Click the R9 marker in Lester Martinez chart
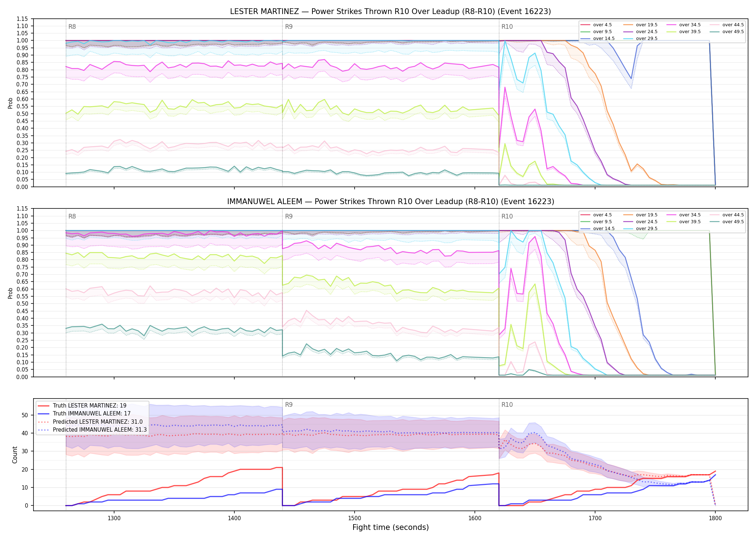This screenshot has width=756, height=540. pos(289,27)
